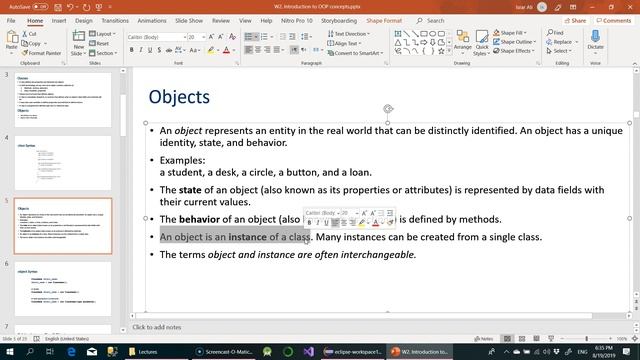This screenshot has width=640, height=360.
Task: Open Convert to SmartArt dropdown
Action: pyautogui.click(x=355, y=53)
